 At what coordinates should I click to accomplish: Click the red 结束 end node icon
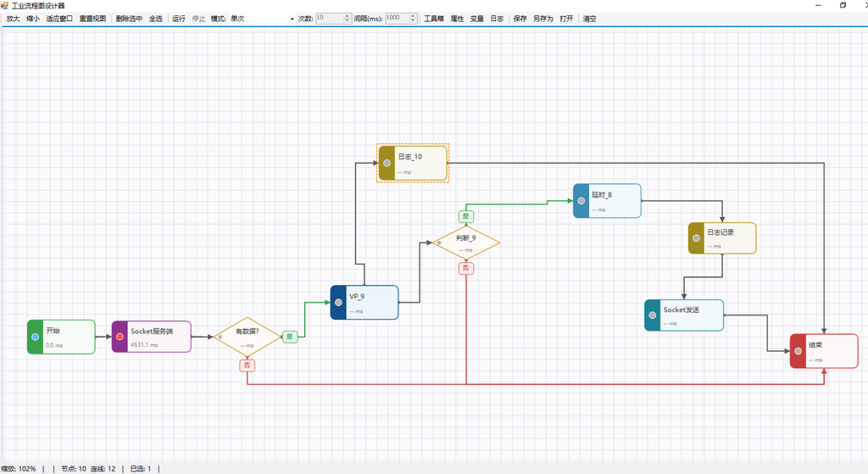coord(798,351)
